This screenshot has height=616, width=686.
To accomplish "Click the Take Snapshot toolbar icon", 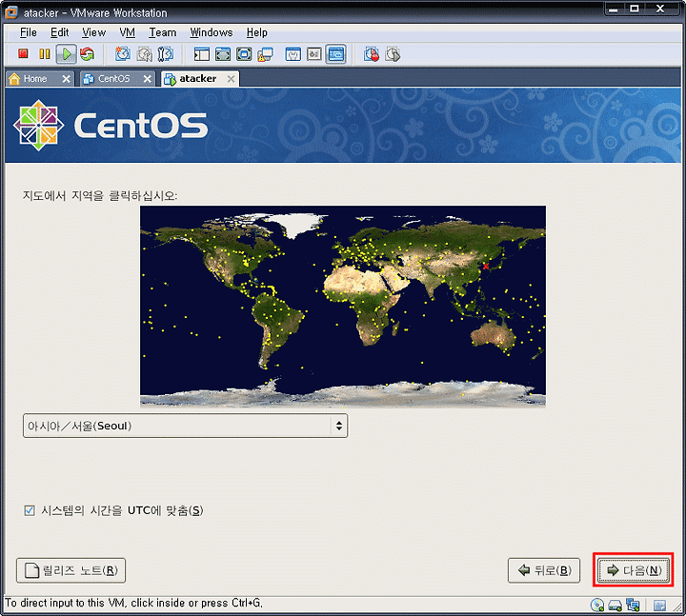I will coord(123,54).
